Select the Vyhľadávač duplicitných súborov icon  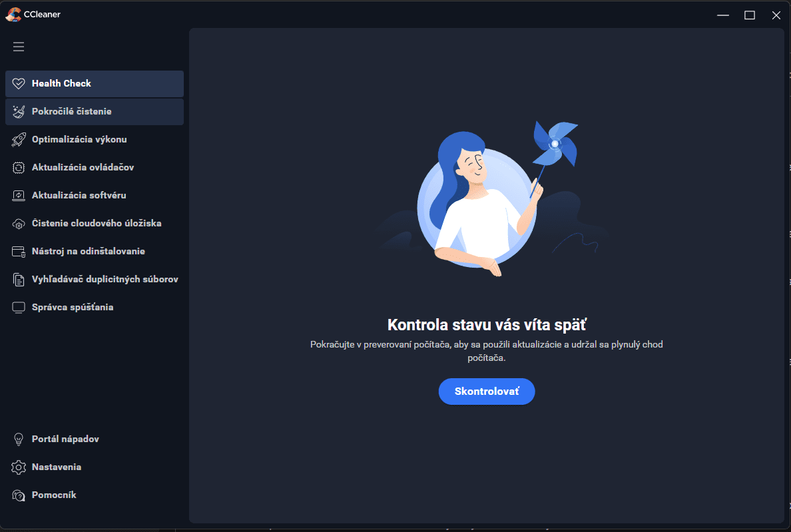(19, 279)
